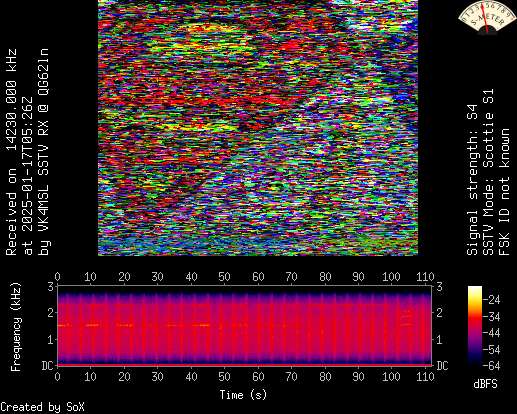Screen dimensions: 517x414
Task: Click the DC label on left axis
Action: tap(47, 366)
